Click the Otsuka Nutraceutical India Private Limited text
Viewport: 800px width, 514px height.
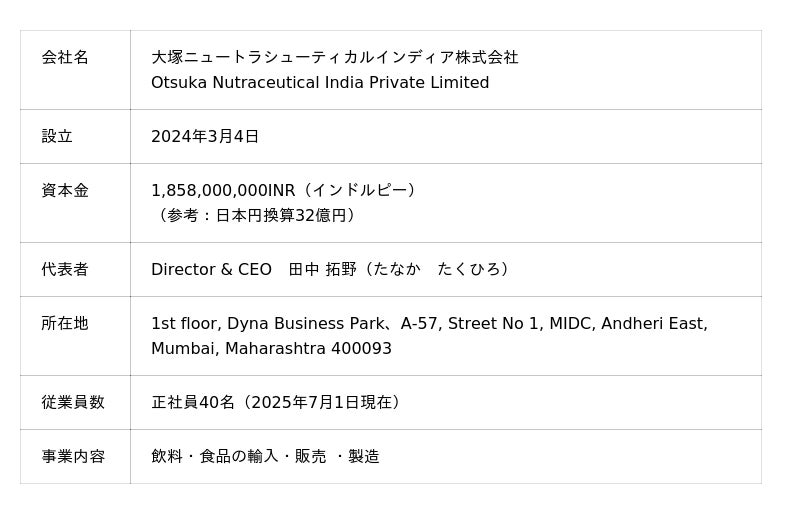pos(320,83)
